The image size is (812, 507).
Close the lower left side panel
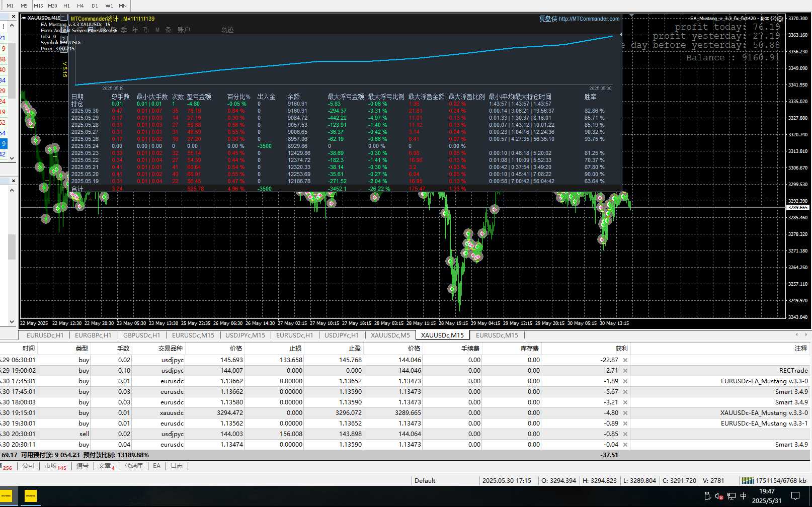13,181
